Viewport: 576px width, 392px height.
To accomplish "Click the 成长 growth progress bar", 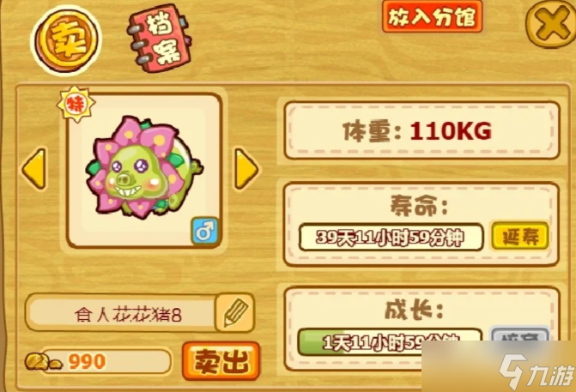I will [x=390, y=341].
